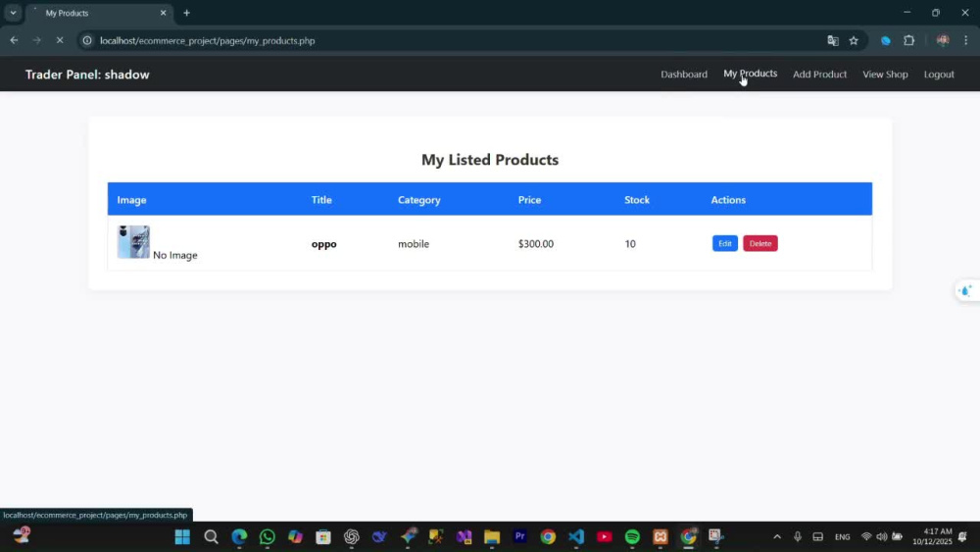Open Microsoft Store from taskbar
This screenshot has height=552, width=980.
click(323, 537)
